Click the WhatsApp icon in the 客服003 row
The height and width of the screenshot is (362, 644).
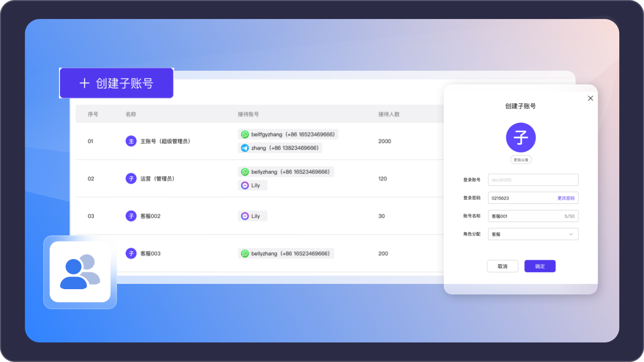point(245,254)
